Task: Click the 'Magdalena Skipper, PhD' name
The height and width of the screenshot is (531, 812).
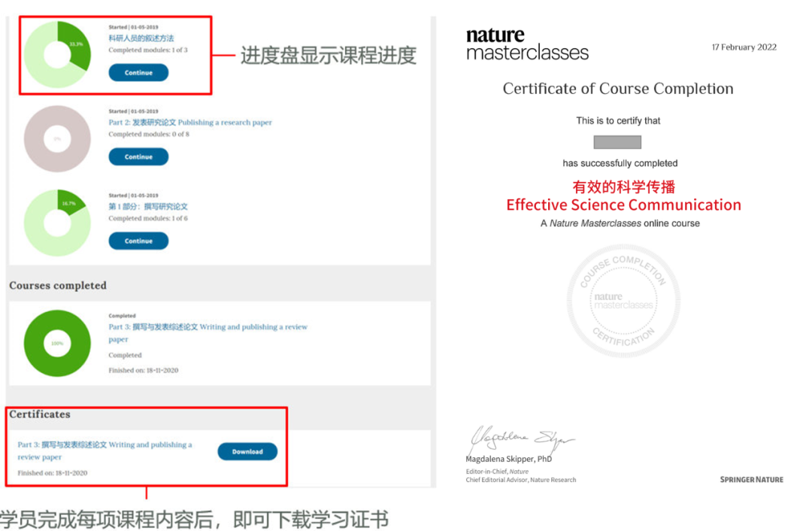Action: coord(508,459)
